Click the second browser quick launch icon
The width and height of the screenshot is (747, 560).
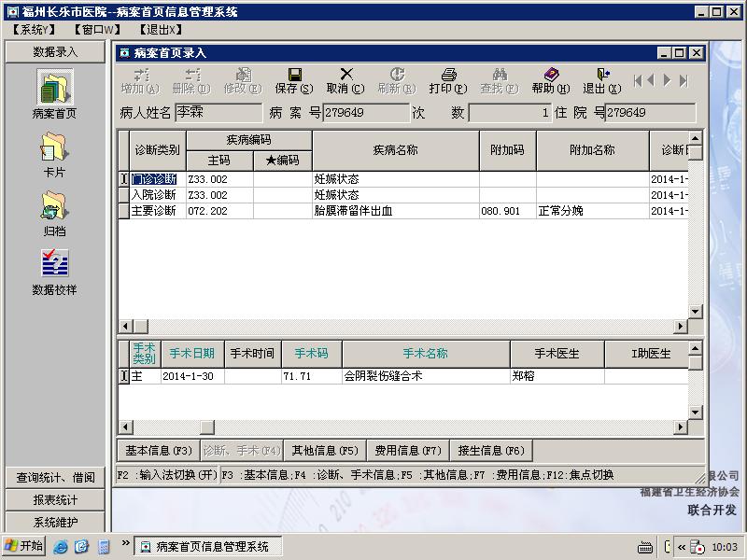click(82, 546)
